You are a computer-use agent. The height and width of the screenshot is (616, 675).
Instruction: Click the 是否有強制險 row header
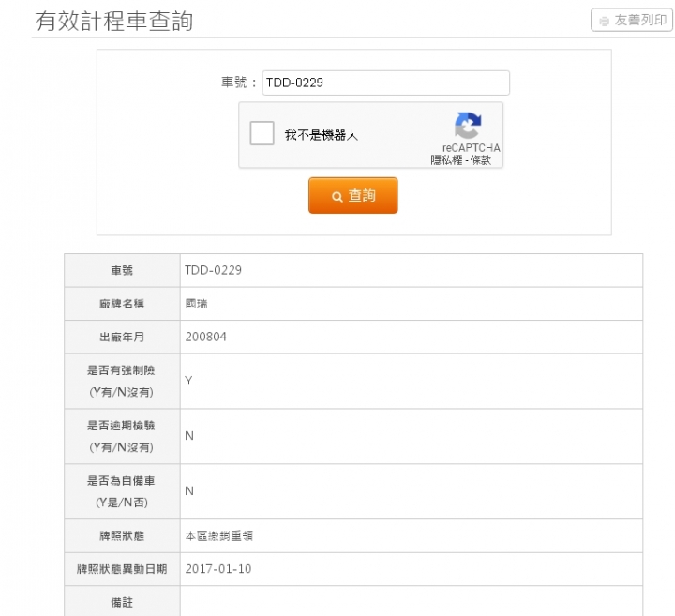point(122,382)
